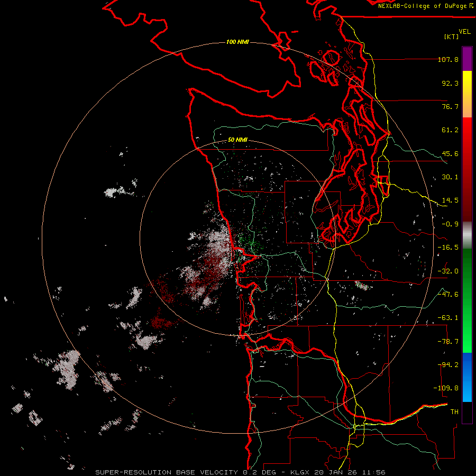Click the TH legend label

click(454, 412)
